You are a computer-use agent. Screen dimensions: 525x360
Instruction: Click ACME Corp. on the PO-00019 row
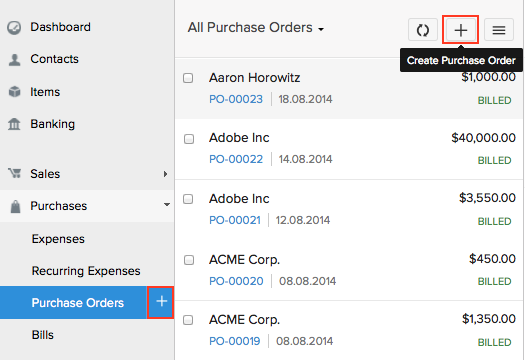pyautogui.click(x=244, y=320)
